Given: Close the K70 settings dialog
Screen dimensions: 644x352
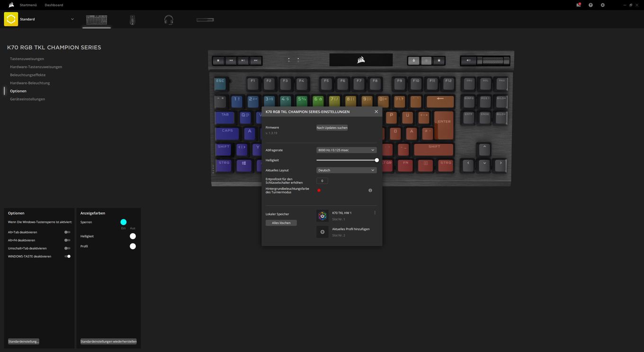Looking at the screenshot, I should tap(376, 112).
